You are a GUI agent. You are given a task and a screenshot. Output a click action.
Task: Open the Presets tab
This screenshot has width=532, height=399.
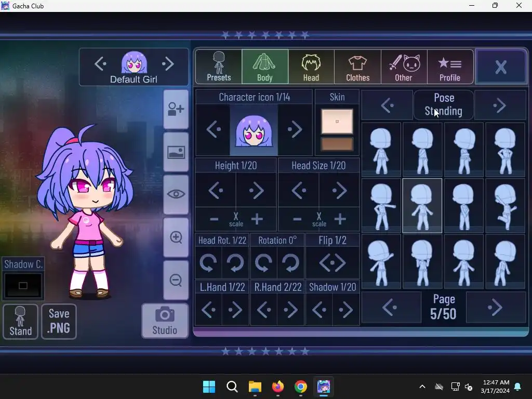tap(219, 66)
